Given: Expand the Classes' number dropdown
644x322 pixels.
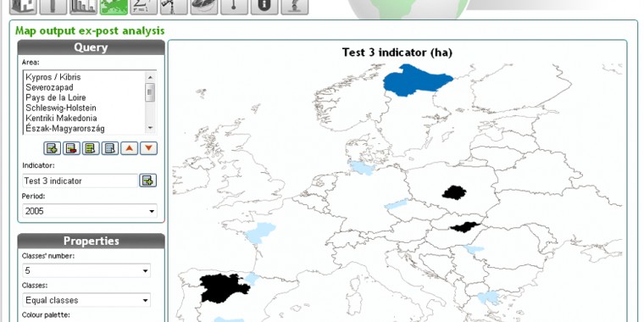Looking at the screenshot, I should [86, 270].
